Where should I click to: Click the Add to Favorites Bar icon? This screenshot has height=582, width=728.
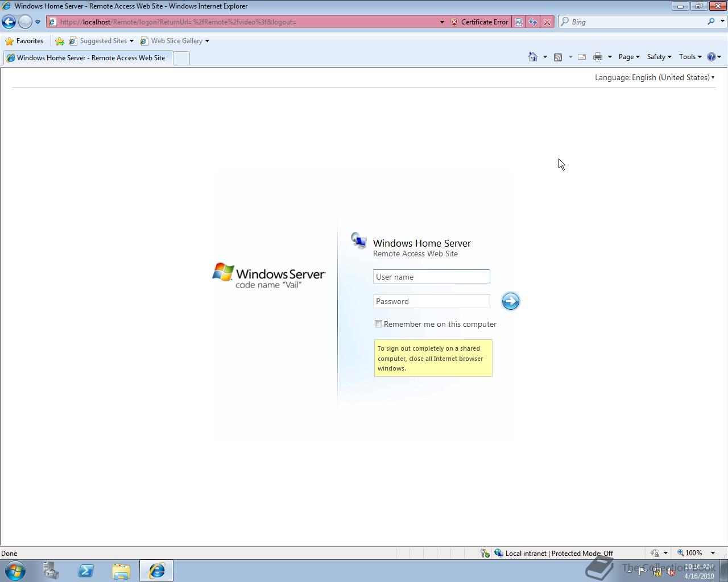click(x=60, y=41)
